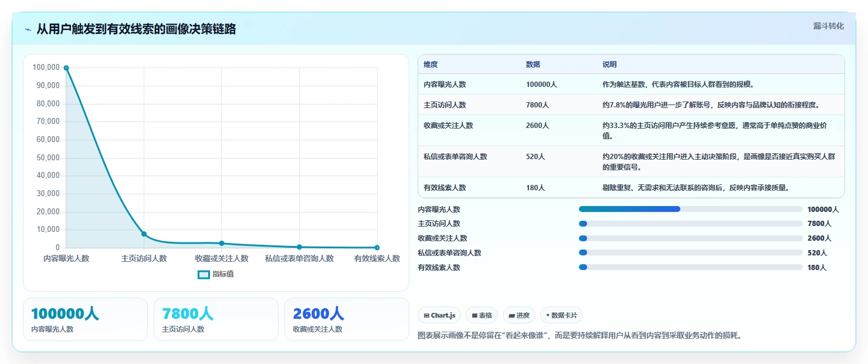868x364 pixels.
Task: Click the 私信或表单咨询人数 progress bar
Action: point(690,252)
